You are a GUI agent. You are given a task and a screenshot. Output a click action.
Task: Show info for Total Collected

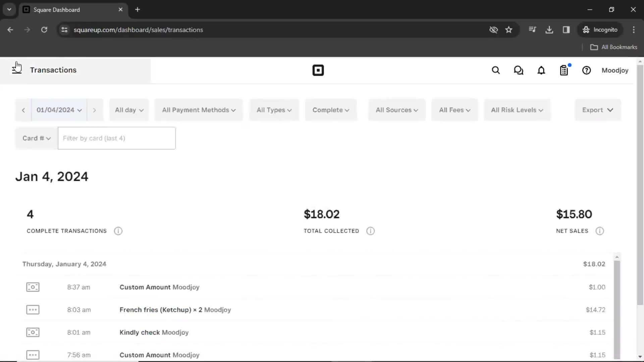point(370,231)
